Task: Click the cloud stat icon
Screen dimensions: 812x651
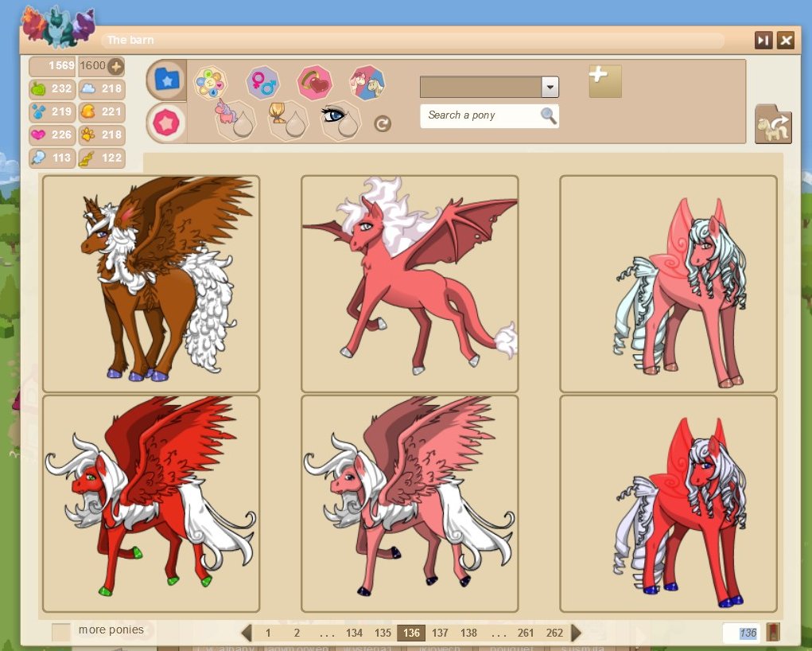Action: [x=88, y=88]
